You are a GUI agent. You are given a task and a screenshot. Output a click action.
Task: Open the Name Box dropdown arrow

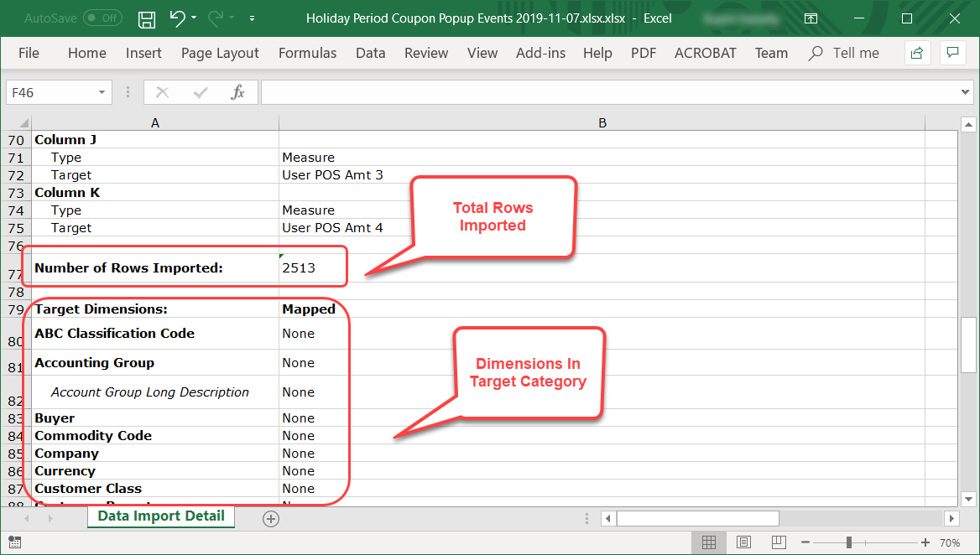[102, 92]
